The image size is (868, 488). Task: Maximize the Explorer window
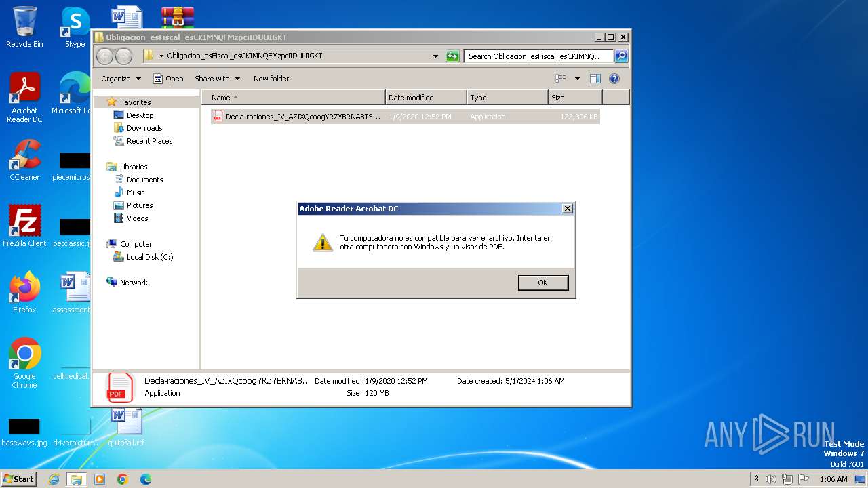point(610,37)
